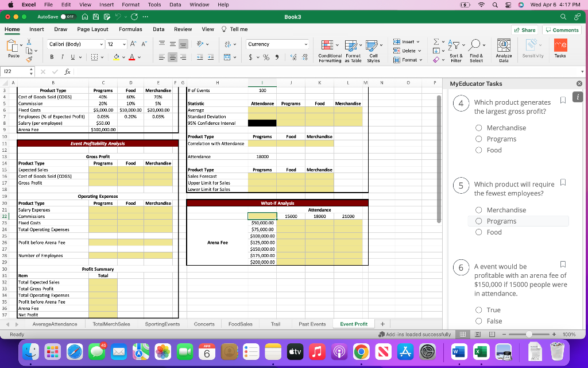Open Conditional Formatting

point(330,51)
